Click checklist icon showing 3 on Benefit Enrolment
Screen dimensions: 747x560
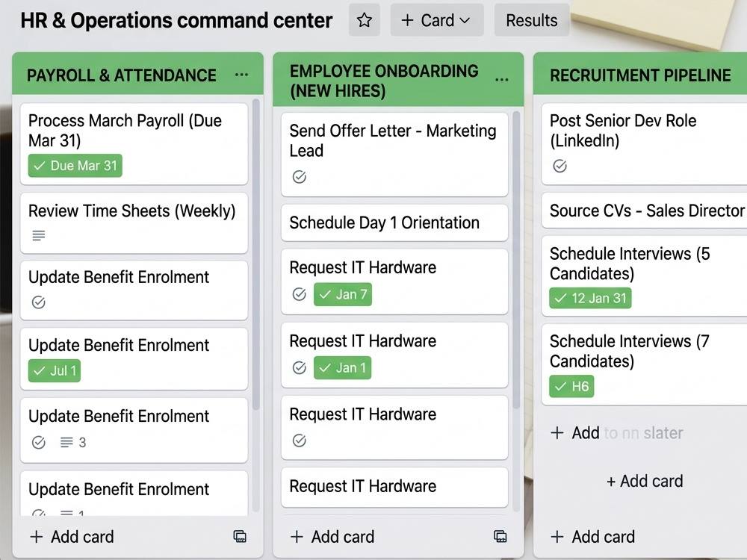click(73, 442)
